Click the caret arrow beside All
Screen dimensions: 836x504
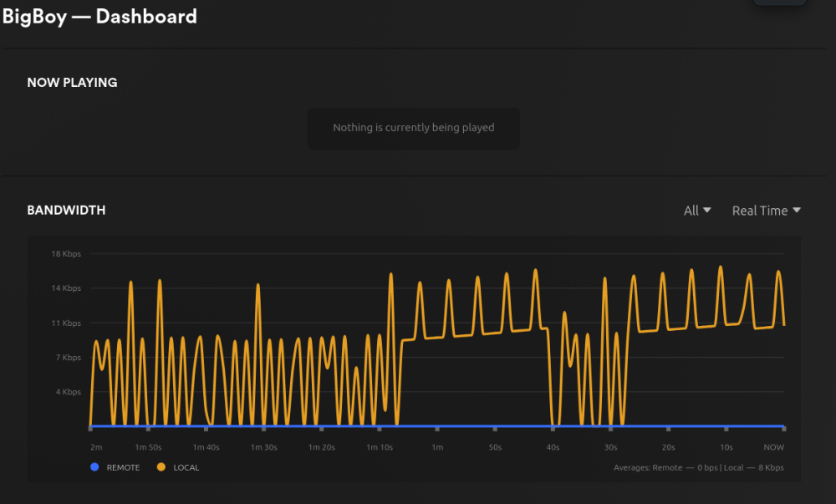(x=707, y=211)
